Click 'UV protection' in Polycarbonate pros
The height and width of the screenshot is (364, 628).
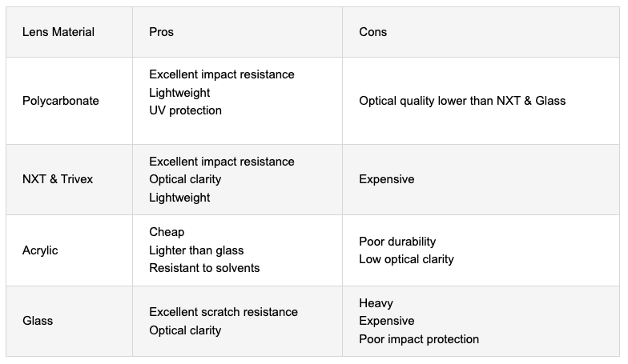[185, 110]
